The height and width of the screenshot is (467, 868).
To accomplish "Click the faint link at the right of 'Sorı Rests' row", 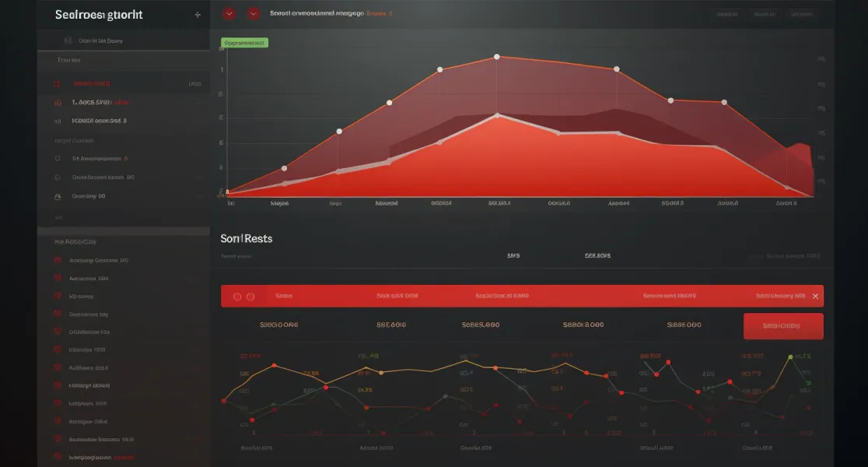I will [793, 256].
